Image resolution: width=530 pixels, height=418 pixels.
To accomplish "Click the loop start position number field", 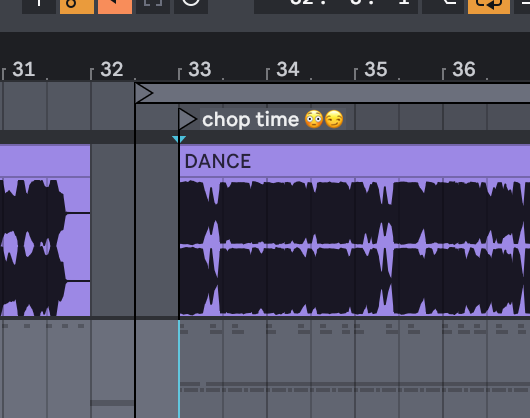I will tap(336, 6).
